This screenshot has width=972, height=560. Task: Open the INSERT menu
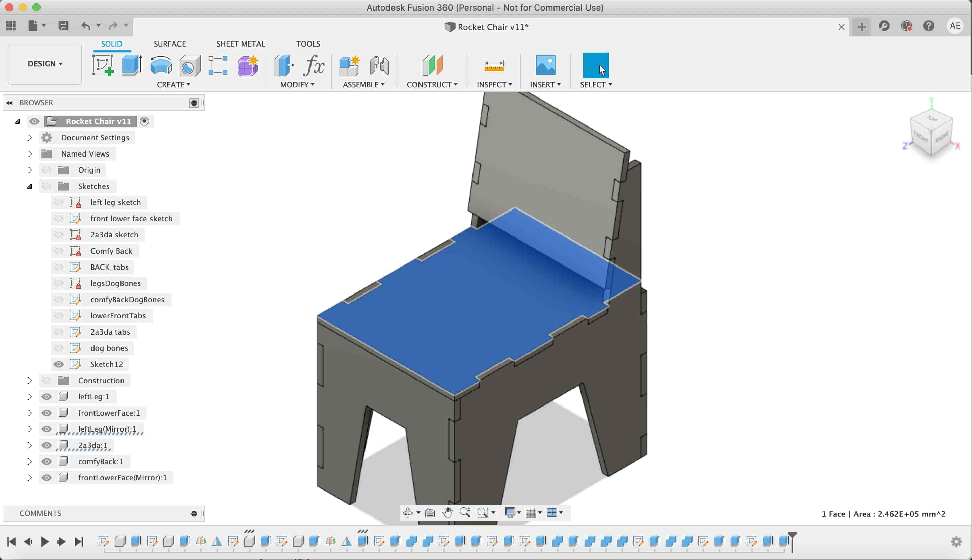point(545,85)
